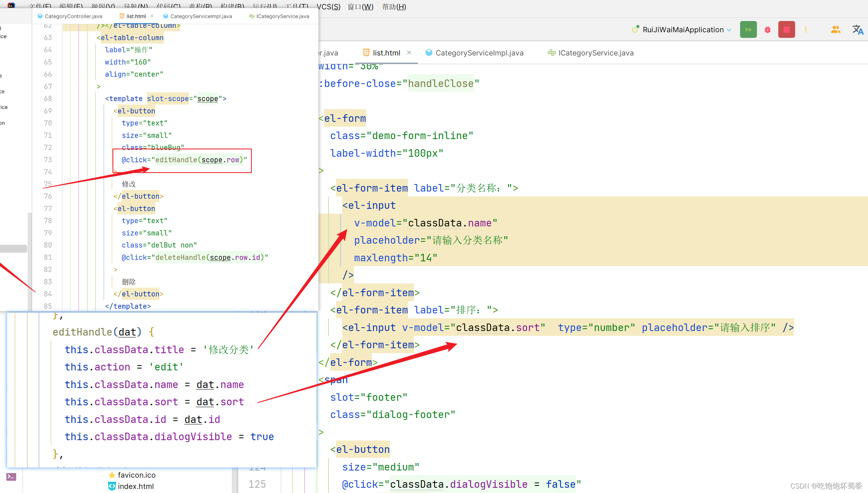Open the three-dot more actions menu

(x=806, y=30)
